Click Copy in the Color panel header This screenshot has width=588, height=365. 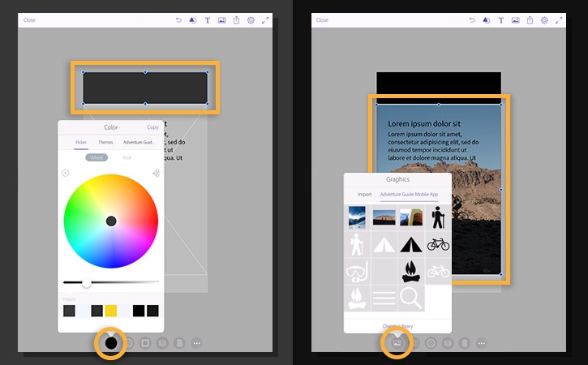point(152,127)
